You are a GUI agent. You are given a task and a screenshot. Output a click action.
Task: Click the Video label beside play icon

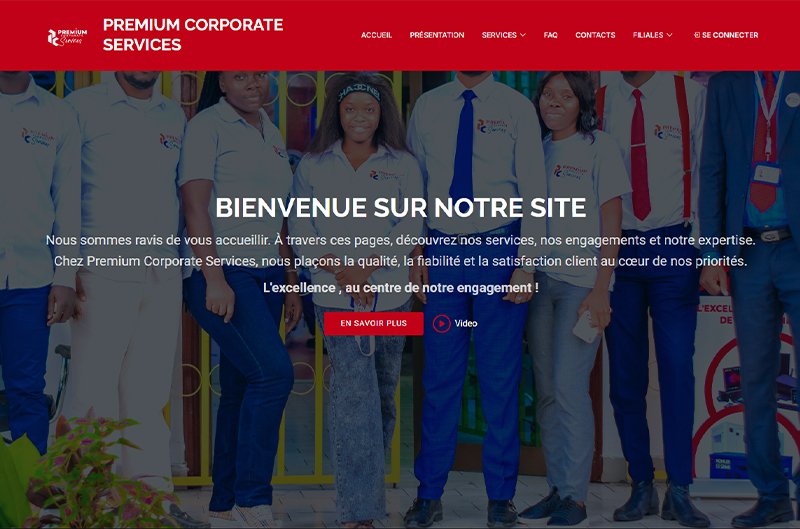[x=466, y=323]
